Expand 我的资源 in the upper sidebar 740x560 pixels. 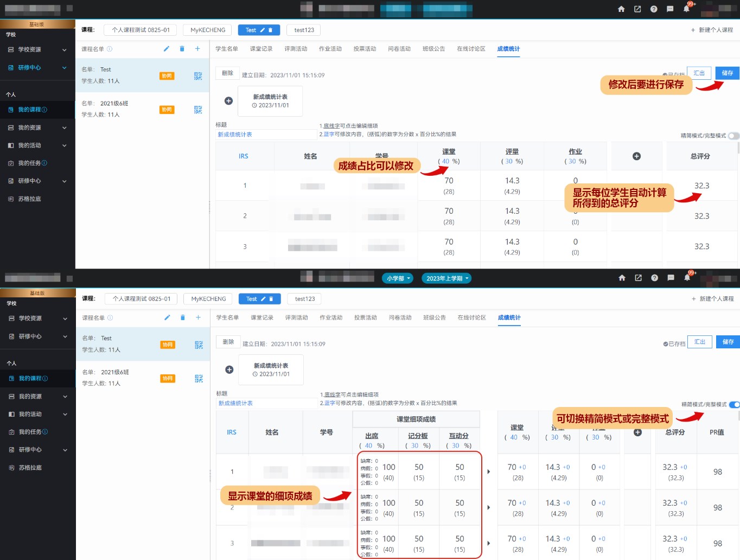pyautogui.click(x=37, y=128)
